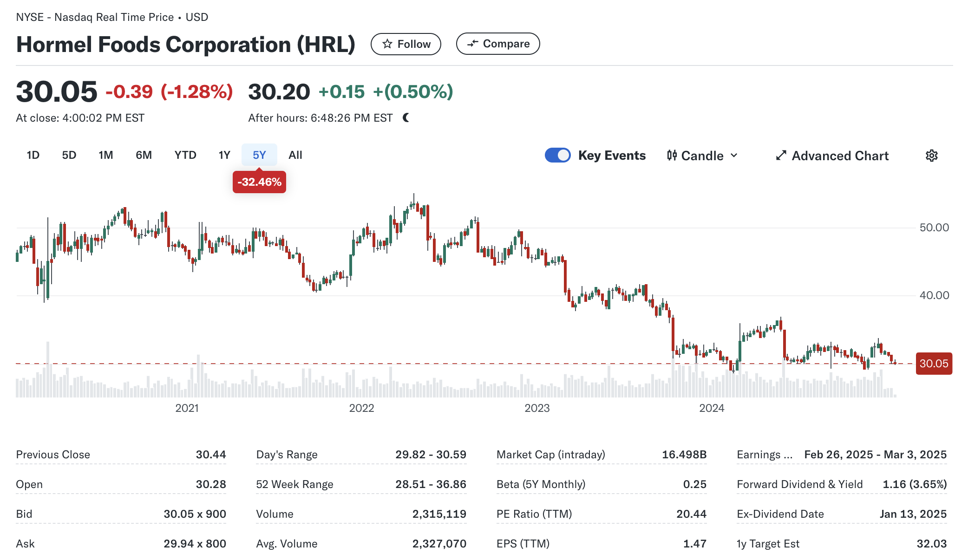Open chart settings gear icon
The height and width of the screenshot is (560, 968).
point(931,156)
